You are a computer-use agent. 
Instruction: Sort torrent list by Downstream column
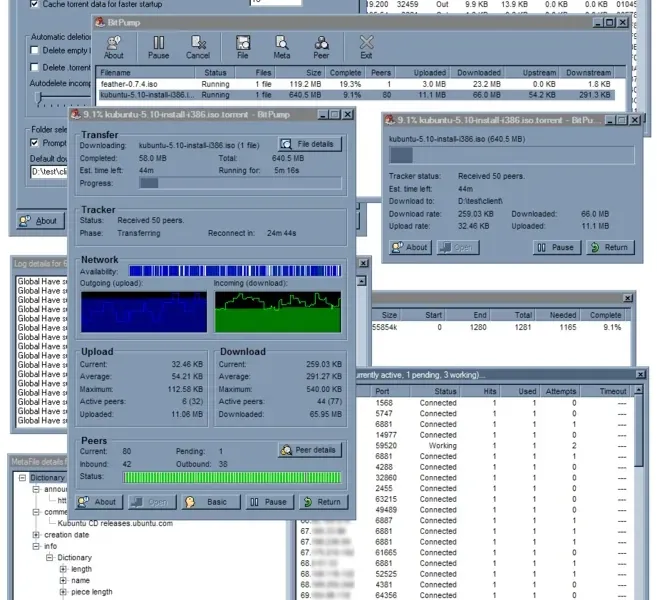[x=588, y=72]
